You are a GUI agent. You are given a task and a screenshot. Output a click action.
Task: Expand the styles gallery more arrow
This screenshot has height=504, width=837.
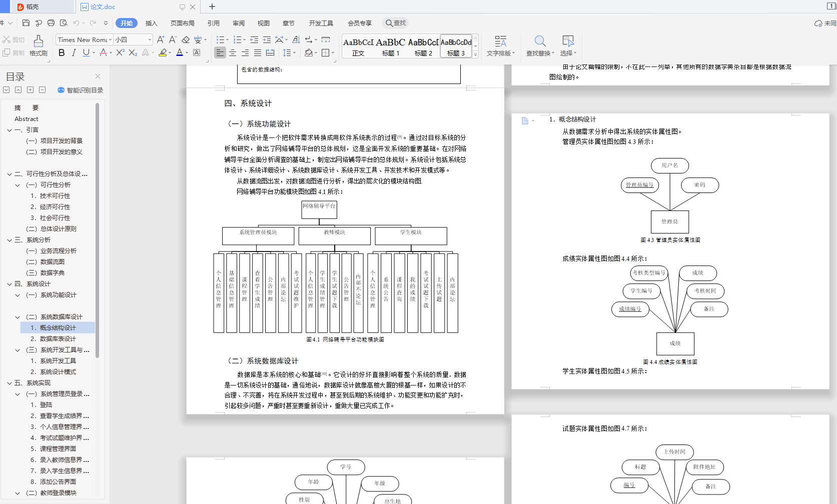(x=475, y=54)
